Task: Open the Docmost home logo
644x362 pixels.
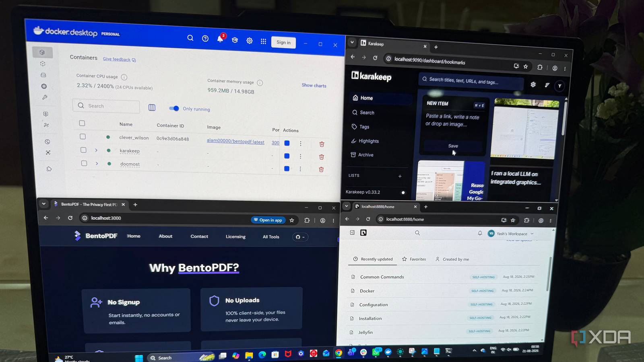Action: (x=363, y=232)
